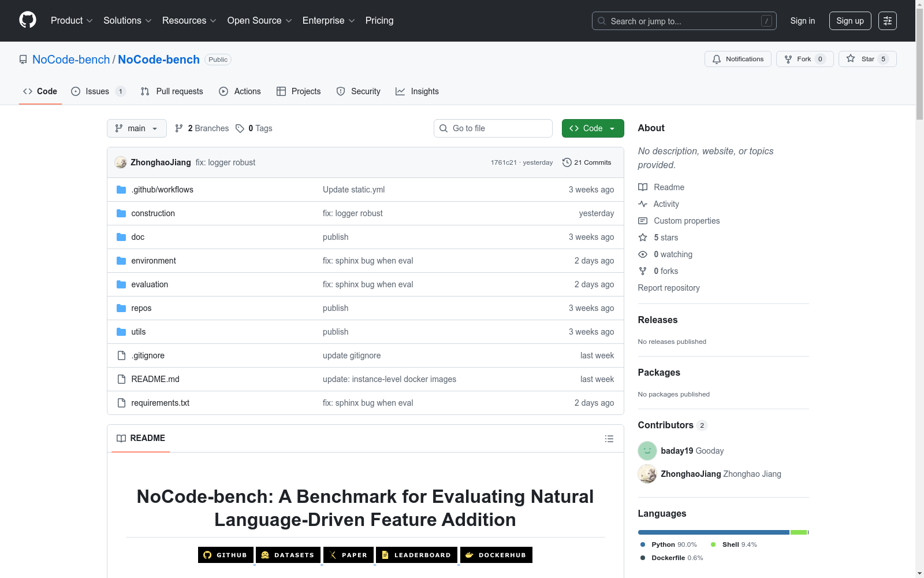Viewport: 924px width, 578px height.
Task: Switch to the Security tab
Action: click(x=358, y=91)
